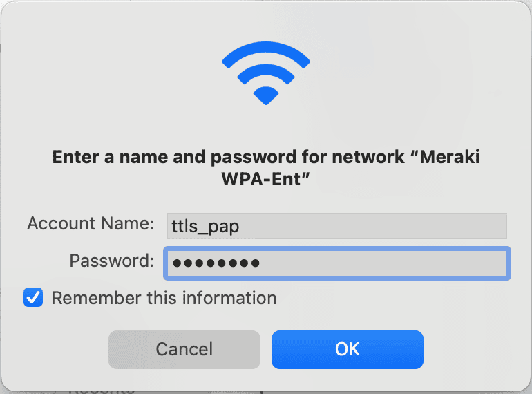Click empty space right of 'ttls_pap'

point(373,226)
